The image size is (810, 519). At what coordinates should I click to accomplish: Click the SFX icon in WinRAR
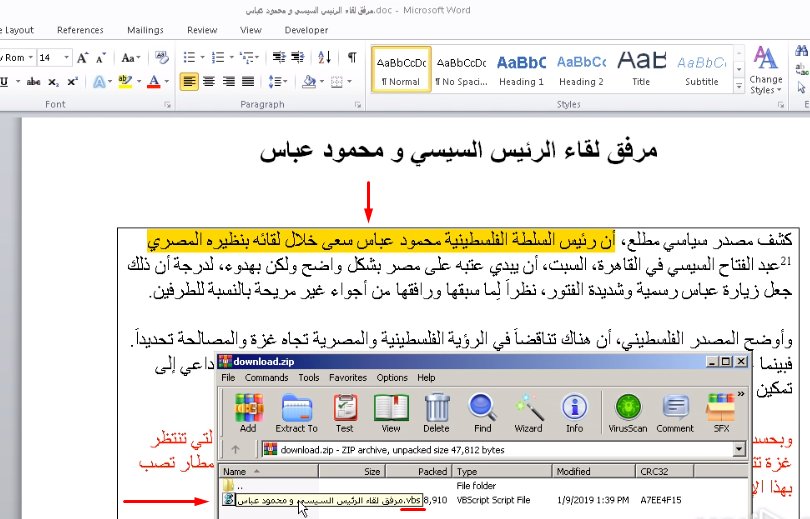pos(721,413)
